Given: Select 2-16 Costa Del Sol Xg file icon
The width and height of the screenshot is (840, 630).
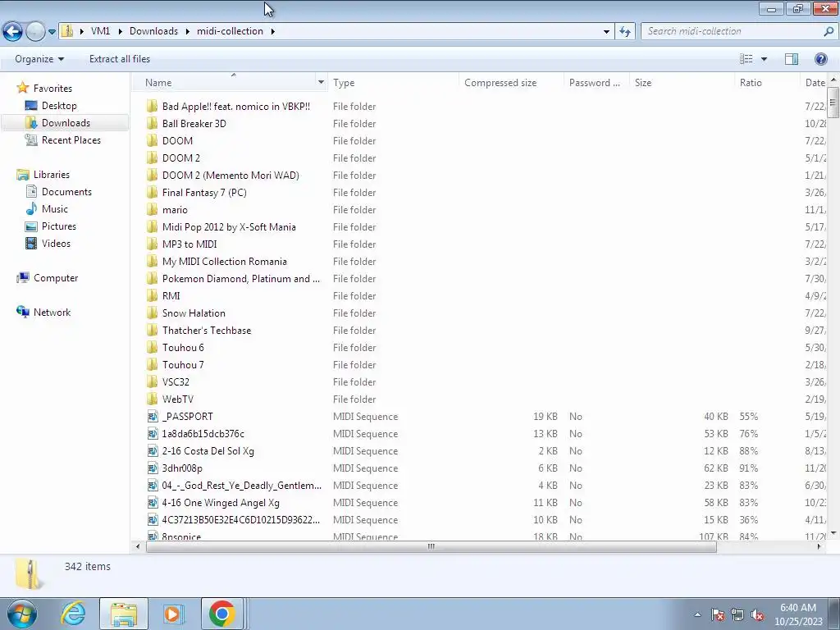Looking at the screenshot, I should pyautogui.click(x=152, y=451).
